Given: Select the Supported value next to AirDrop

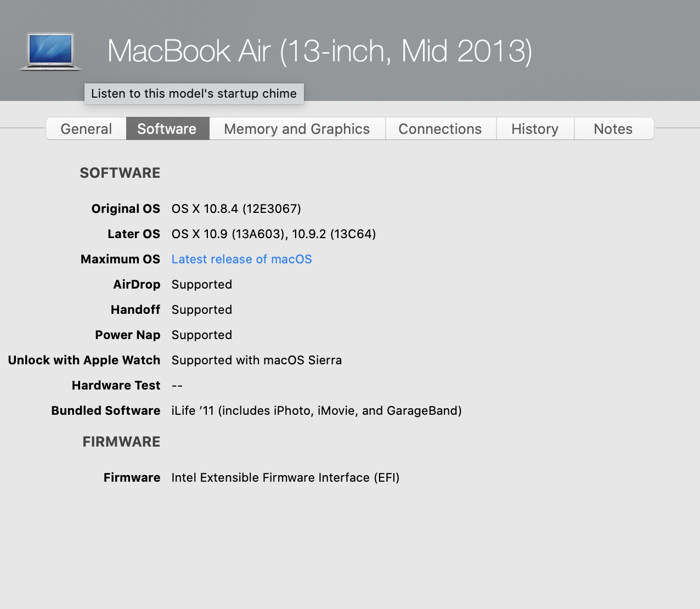Looking at the screenshot, I should pos(202,284).
